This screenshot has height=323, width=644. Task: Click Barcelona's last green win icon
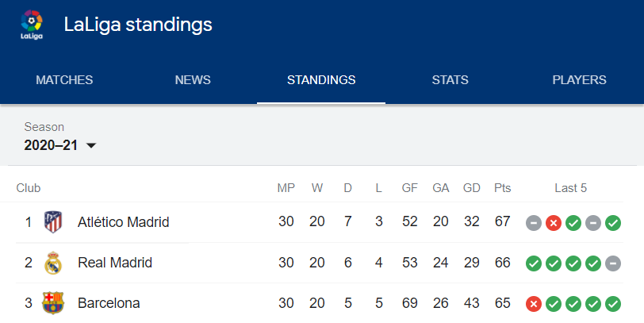pos(613,304)
